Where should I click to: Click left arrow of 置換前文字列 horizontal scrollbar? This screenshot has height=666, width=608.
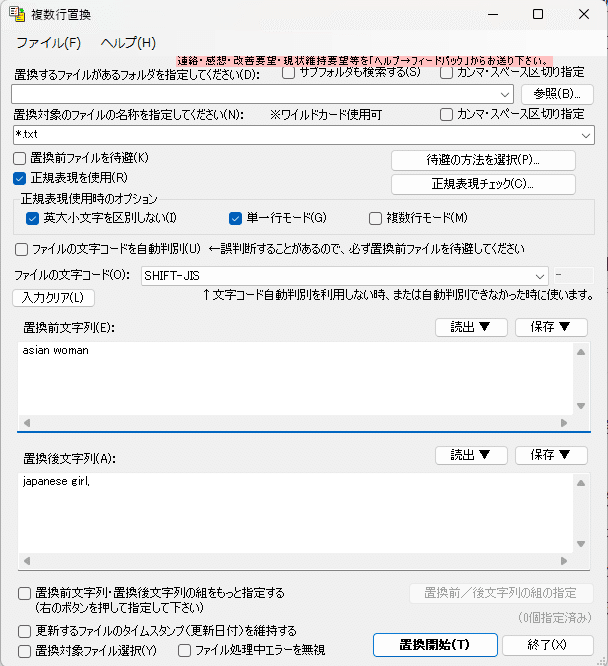[x=27, y=423]
